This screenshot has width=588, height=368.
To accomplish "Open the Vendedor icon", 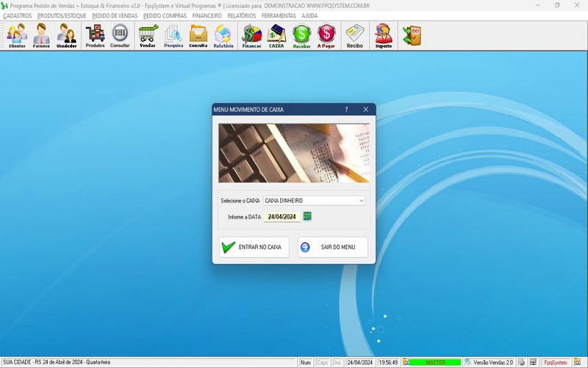I will point(67,35).
